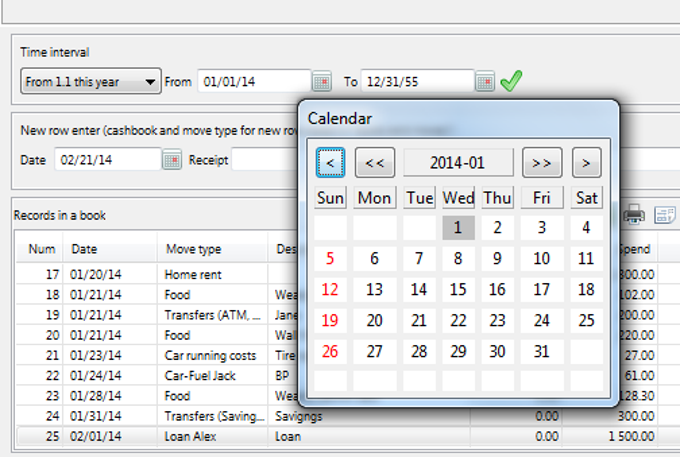Select day 1 in the calendar
The image size is (680, 457).
458,228
